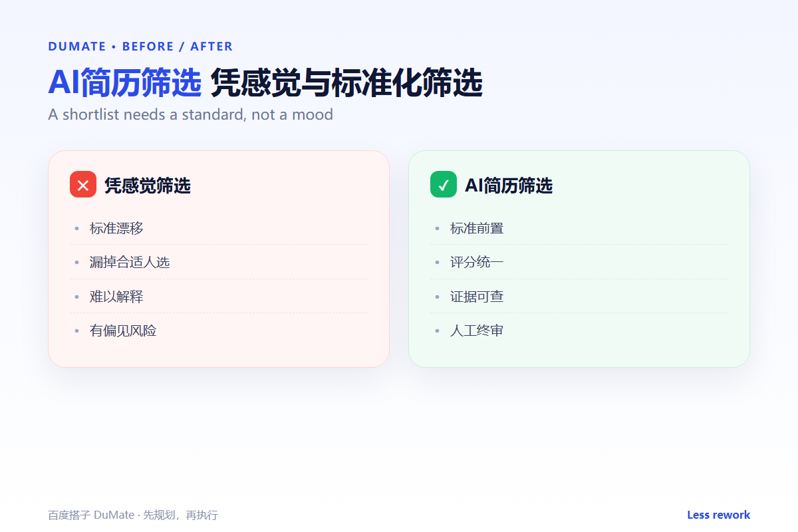Select the 证据可查 list item
This screenshot has width=798, height=532.
coord(579,297)
